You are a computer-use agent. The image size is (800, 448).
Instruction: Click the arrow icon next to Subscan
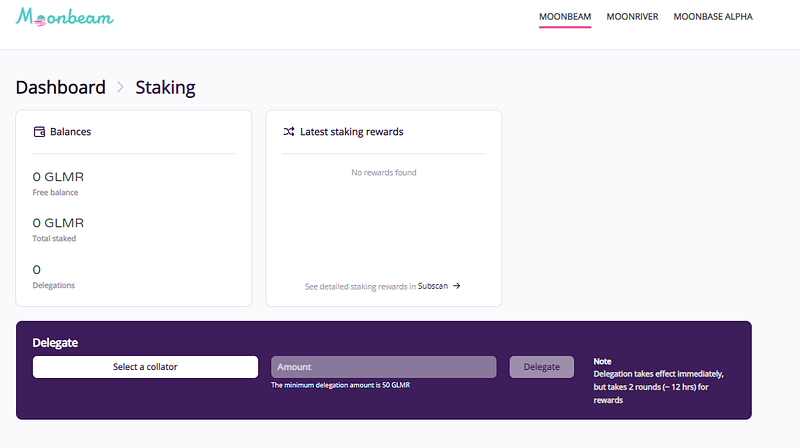point(457,286)
